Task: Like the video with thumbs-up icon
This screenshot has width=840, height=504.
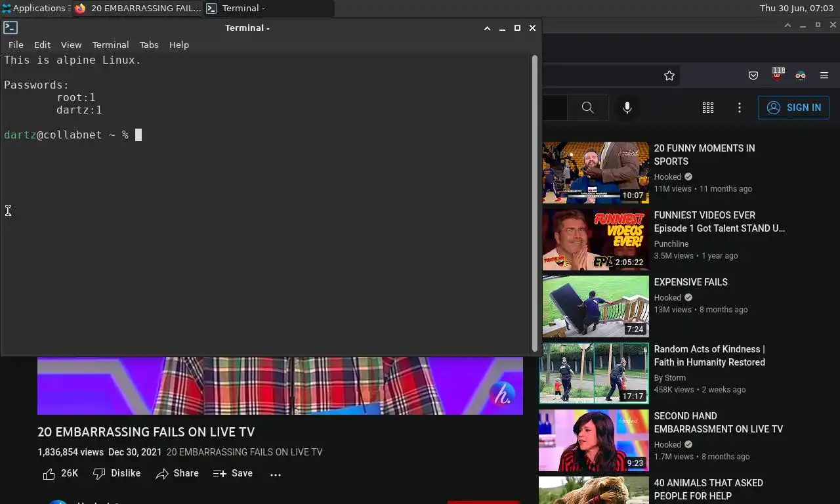Action: pos(49,474)
